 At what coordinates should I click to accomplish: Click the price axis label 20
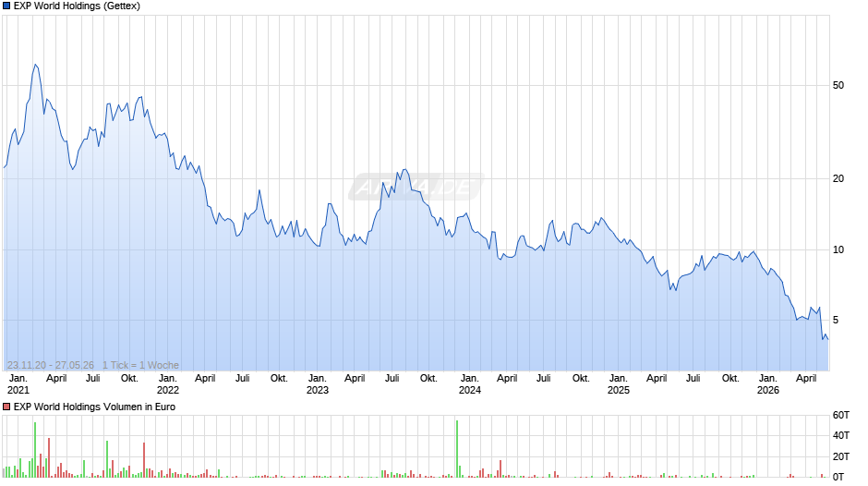838,178
